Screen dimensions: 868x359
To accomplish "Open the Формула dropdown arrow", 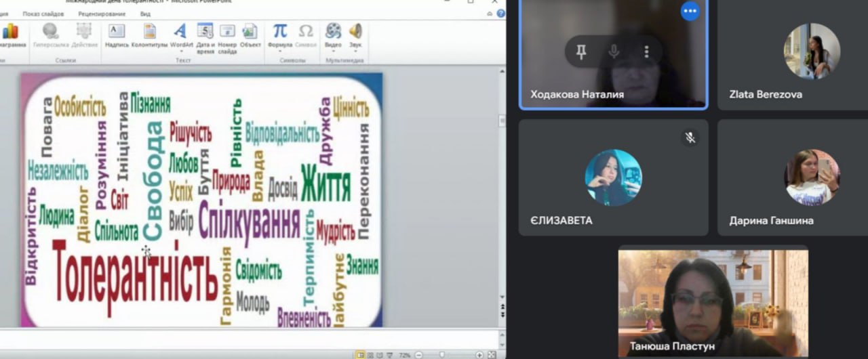I will [279, 51].
